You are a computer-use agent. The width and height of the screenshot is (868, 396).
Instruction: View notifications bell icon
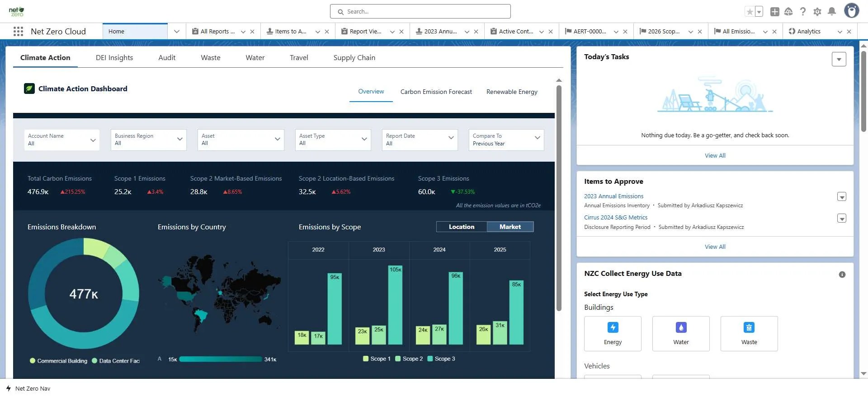coord(832,12)
